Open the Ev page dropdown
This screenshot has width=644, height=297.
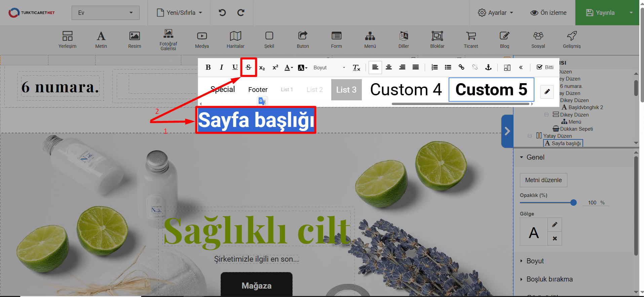[x=106, y=13]
